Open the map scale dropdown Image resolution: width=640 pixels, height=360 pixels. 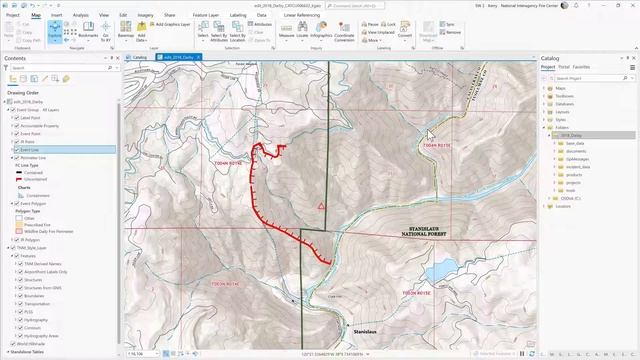pyautogui.click(x=157, y=354)
